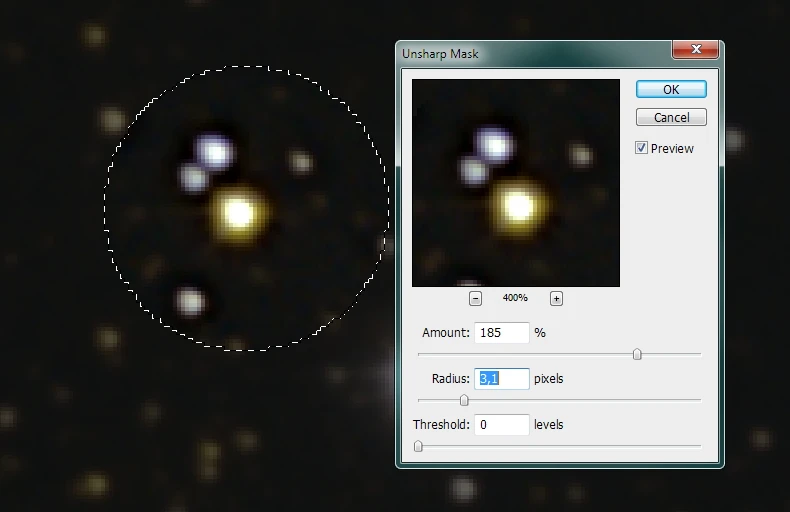This screenshot has height=512, width=790.
Task: Click the yellow star in dialog preview
Action: click(x=518, y=205)
